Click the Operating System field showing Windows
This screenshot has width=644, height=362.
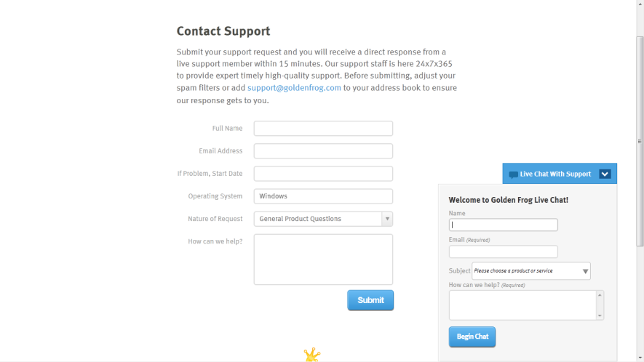[323, 196]
